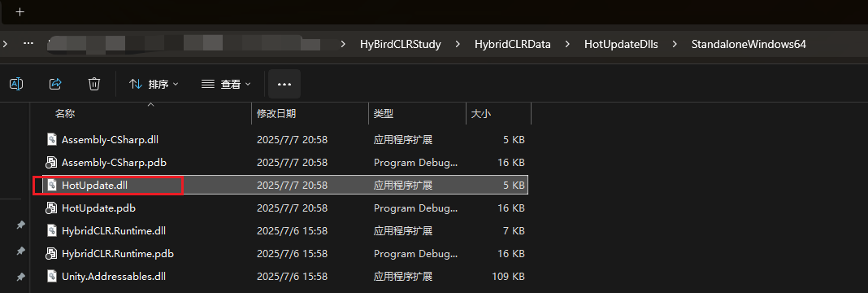The height and width of the screenshot is (293, 868).
Task: Click the 16 KB size of Assembly-CSharp.pdb
Action: click(511, 163)
